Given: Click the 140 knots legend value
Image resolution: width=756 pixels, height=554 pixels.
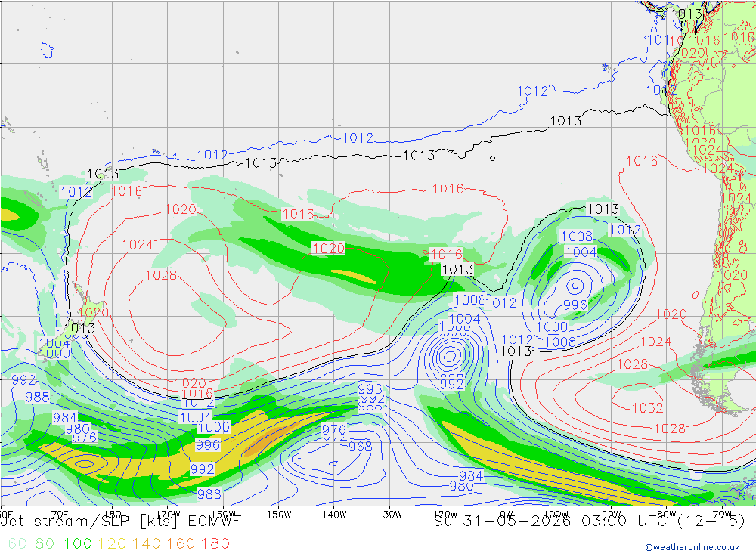Looking at the screenshot, I should 146,543.
